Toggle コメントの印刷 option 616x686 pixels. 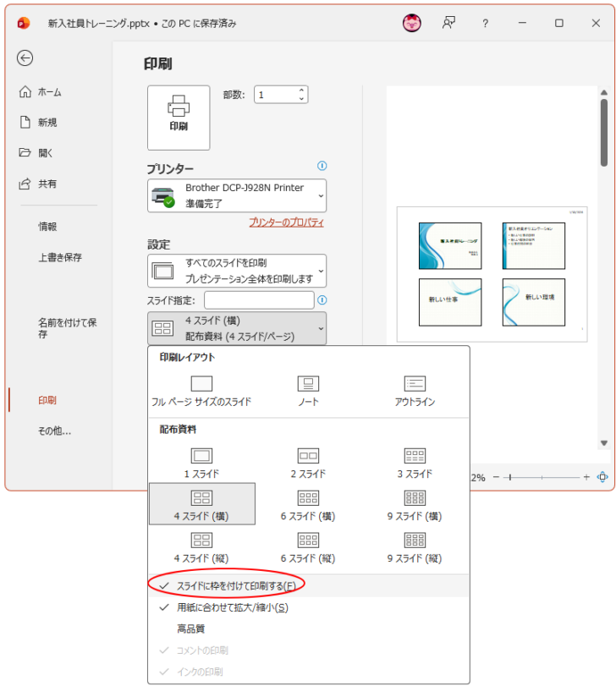click(309, 650)
